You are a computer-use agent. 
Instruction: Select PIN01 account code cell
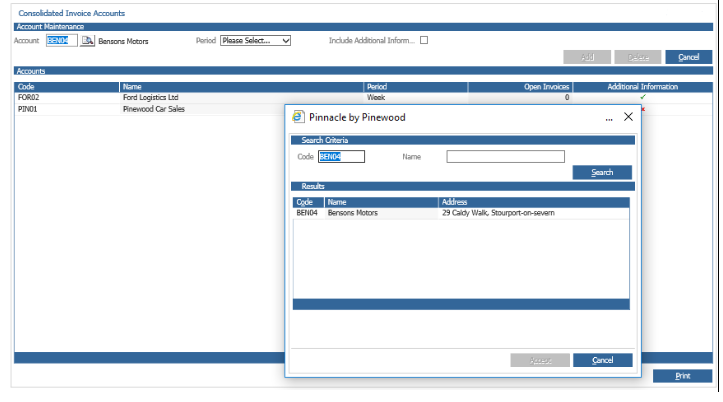coord(28,109)
